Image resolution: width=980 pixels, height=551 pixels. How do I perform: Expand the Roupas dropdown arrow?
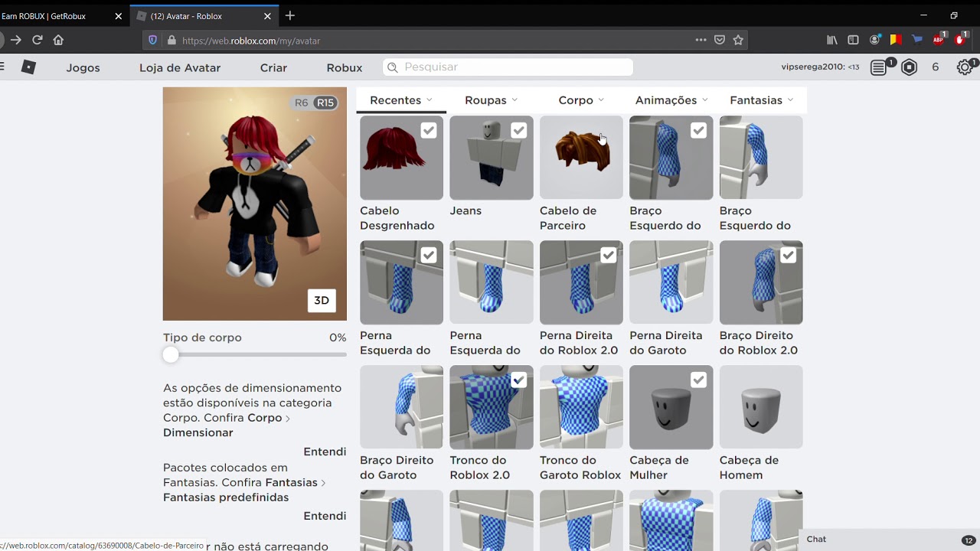[x=514, y=100]
